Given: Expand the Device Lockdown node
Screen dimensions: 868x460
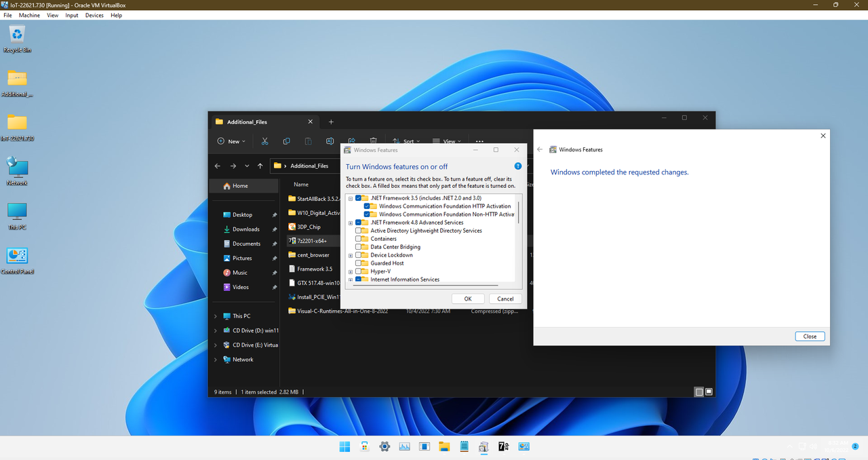Looking at the screenshot, I should click(351, 255).
